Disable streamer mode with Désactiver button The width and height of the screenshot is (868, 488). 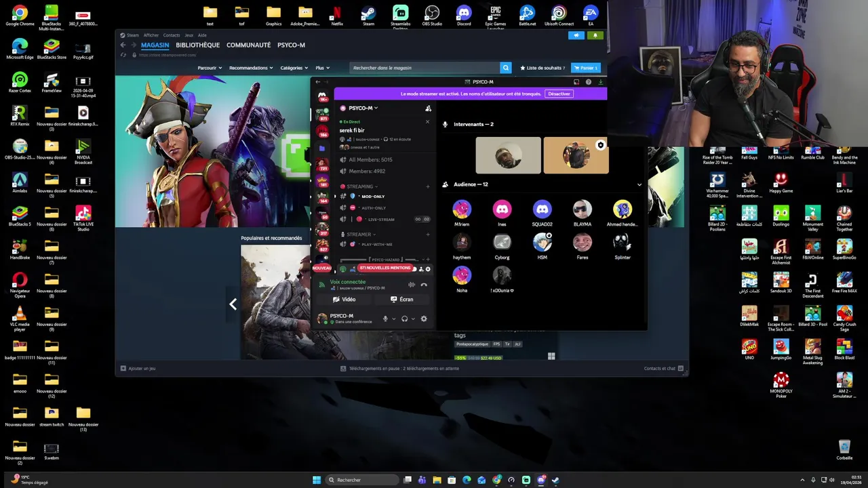tap(559, 94)
